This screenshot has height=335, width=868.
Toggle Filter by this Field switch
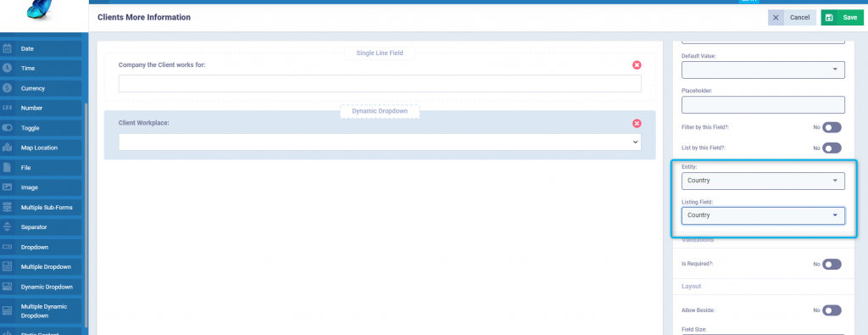(832, 127)
